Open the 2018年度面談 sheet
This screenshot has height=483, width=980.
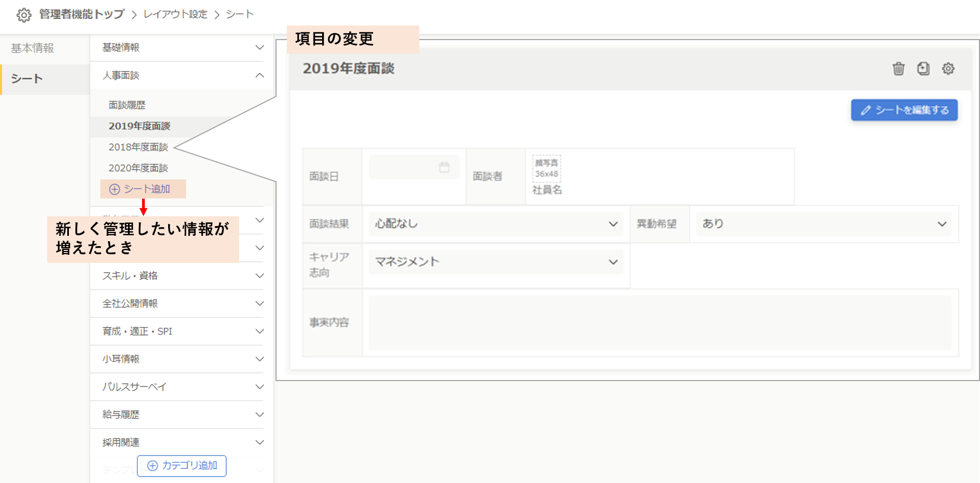(x=138, y=147)
